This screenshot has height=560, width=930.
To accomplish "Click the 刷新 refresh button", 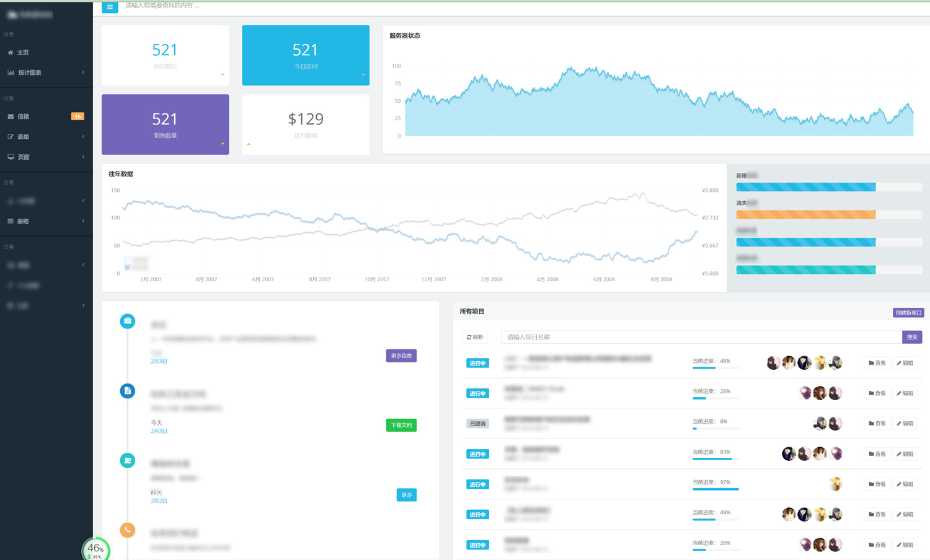I will point(475,337).
